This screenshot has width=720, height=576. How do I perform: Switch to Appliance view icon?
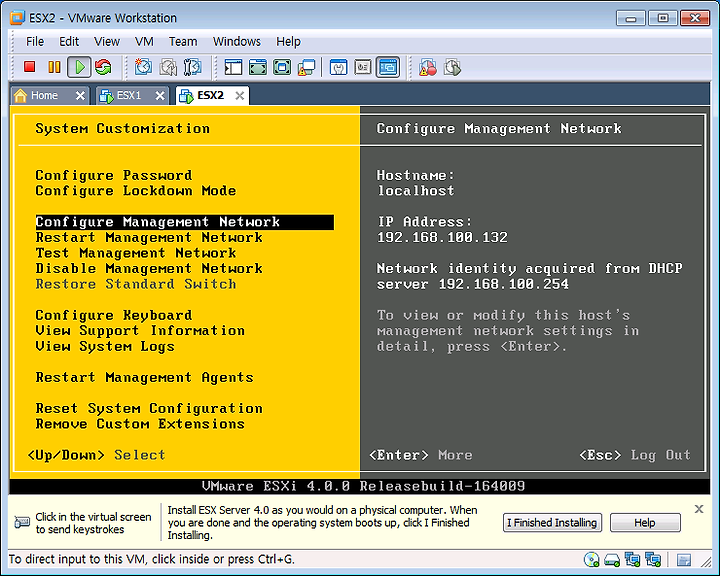click(x=363, y=68)
